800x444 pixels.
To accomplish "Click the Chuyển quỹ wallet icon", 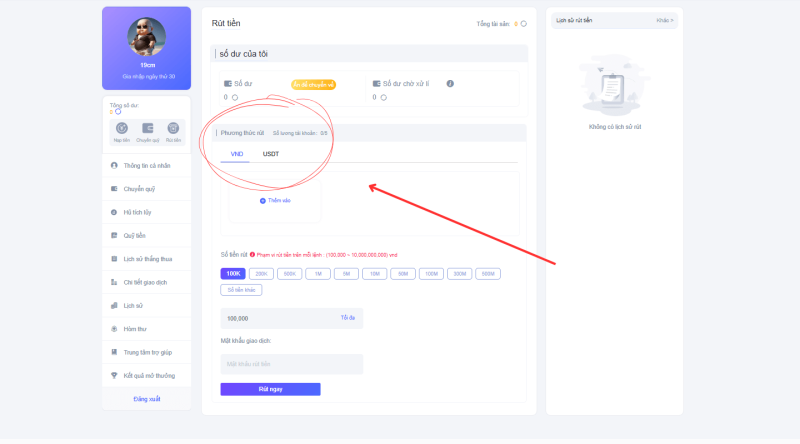I will click(147, 128).
